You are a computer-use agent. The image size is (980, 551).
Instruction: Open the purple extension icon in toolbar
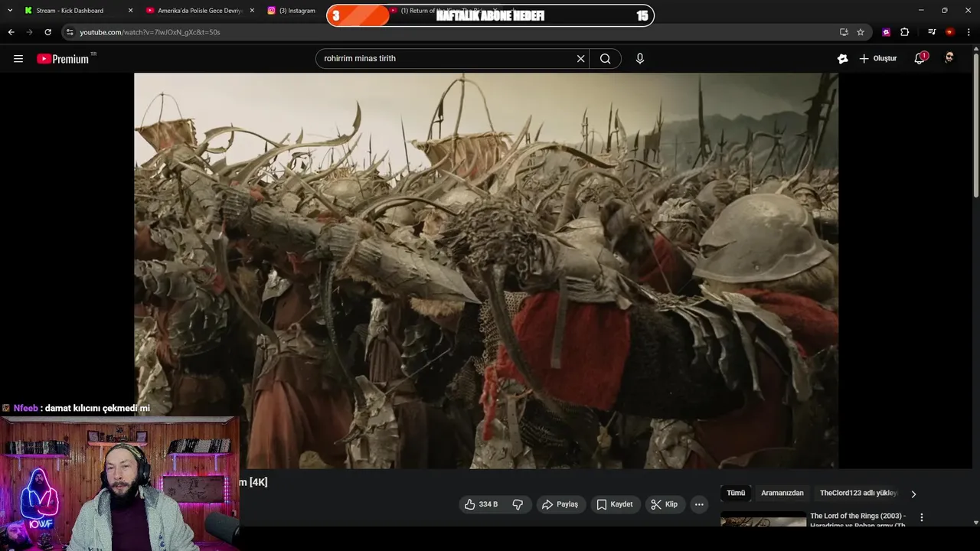(886, 32)
